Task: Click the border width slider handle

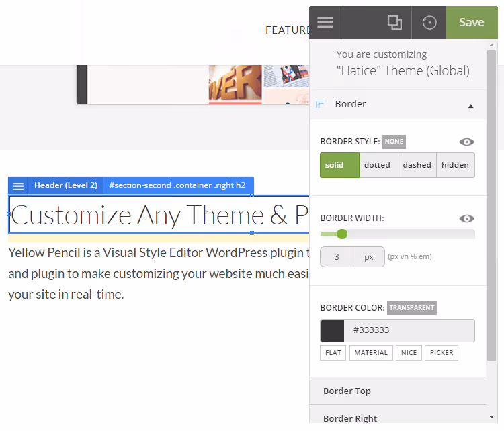Action: pyautogui.click(x=342, y=234)
